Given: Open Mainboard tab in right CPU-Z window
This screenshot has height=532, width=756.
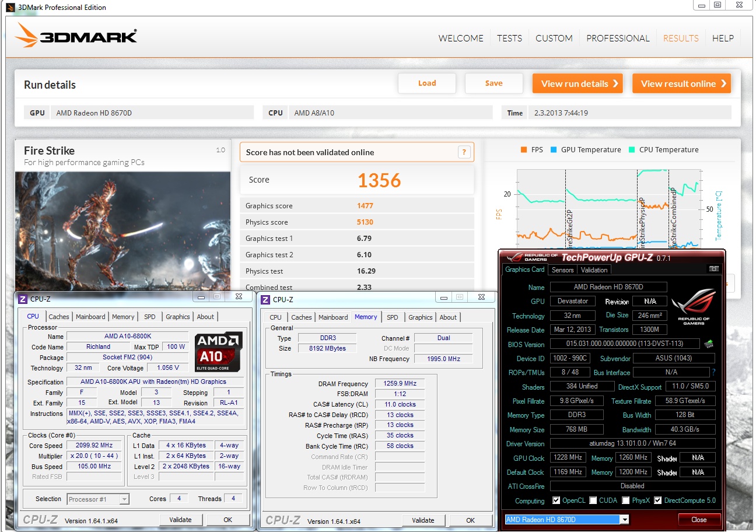Looking at the screenshot, I should click(333, 317).
